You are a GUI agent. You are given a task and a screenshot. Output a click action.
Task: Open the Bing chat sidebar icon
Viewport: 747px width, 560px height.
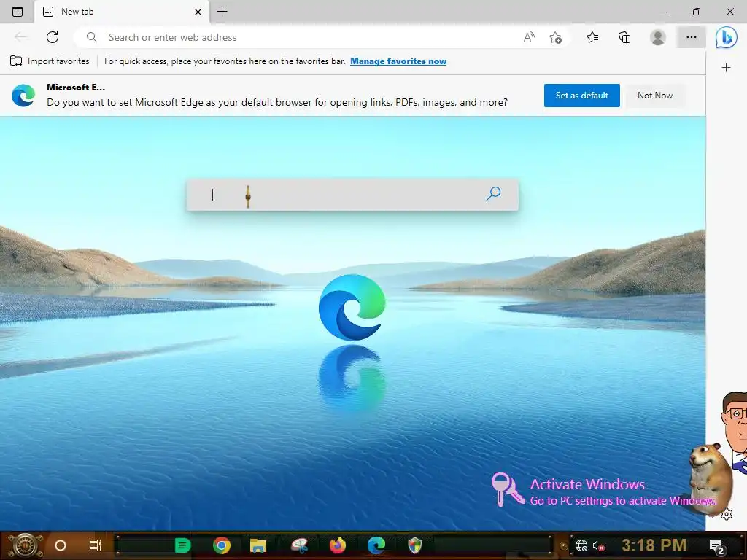coord(726,38)
